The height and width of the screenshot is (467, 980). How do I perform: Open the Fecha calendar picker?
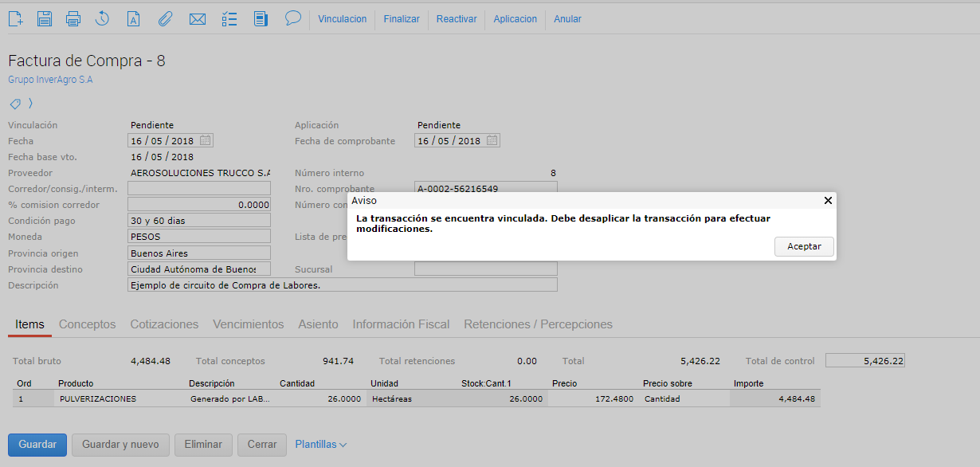tap(206, 140)
